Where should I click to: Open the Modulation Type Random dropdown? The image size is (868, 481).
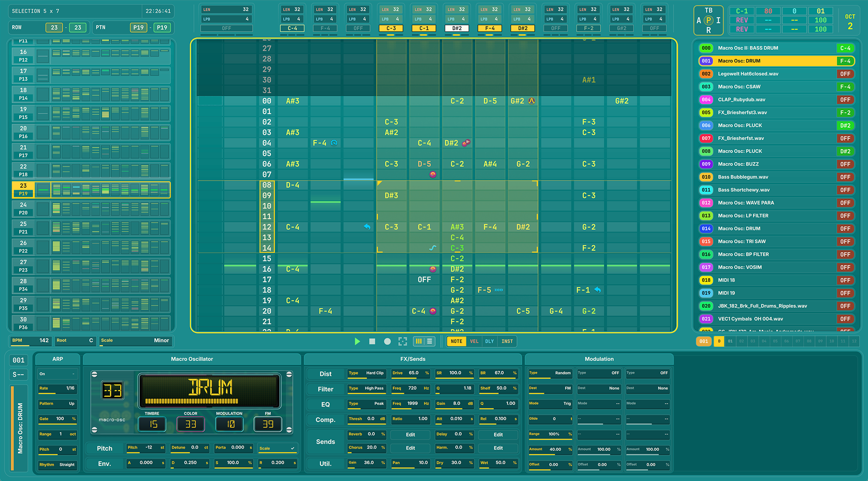550,373
